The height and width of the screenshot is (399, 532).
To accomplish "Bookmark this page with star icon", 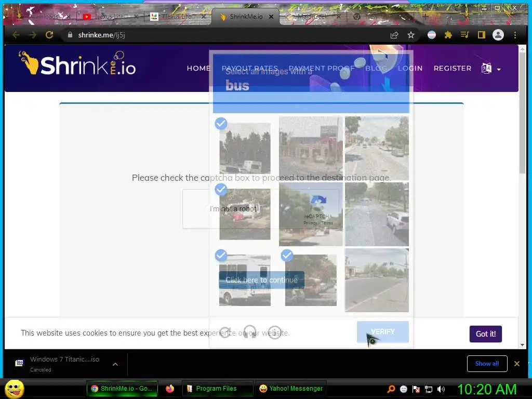I will [x=411, y=35].
